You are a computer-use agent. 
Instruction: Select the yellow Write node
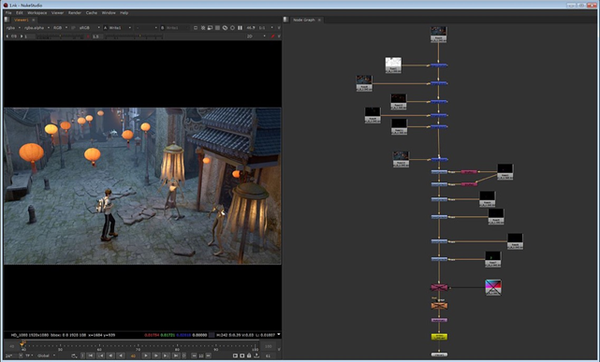[x=439, y=337]
